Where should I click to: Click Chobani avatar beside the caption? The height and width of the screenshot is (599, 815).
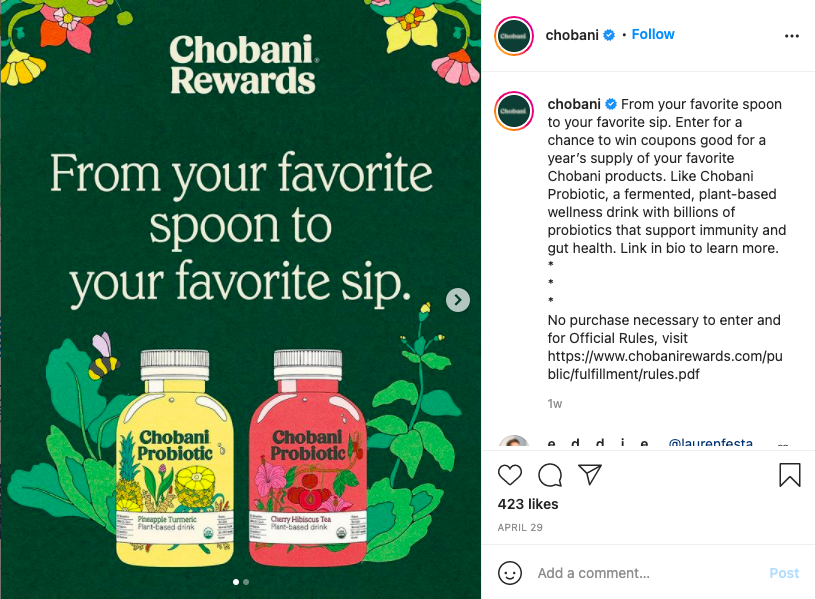click(x=515, y=111)
